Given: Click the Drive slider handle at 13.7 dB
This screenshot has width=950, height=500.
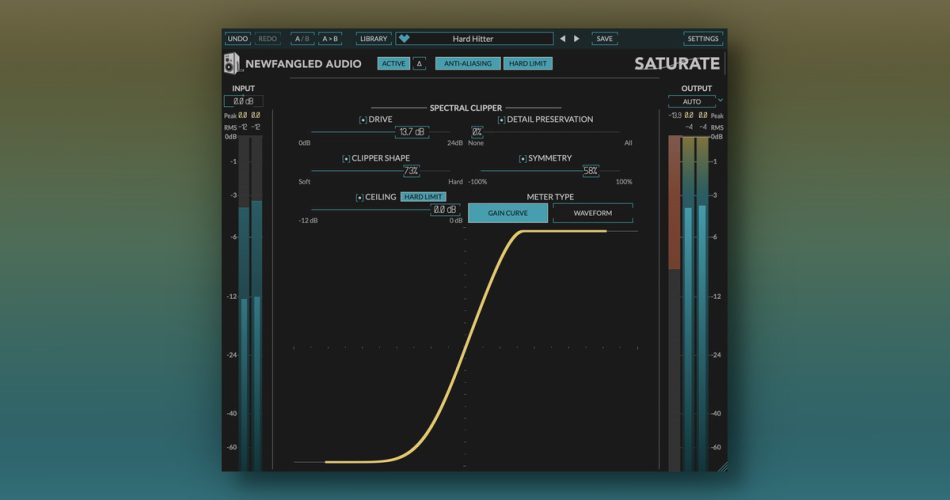Looking at the screenshot, I should pos(411,132).
